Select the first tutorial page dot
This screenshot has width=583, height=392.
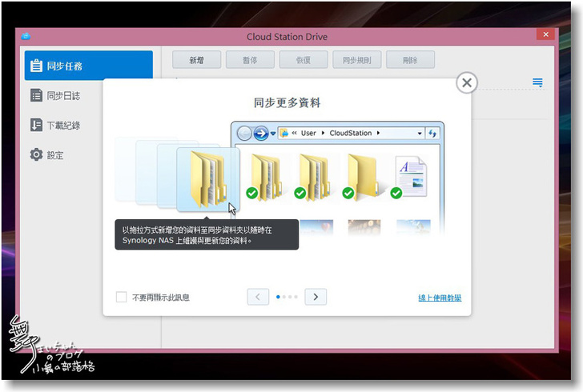point(278,297)
